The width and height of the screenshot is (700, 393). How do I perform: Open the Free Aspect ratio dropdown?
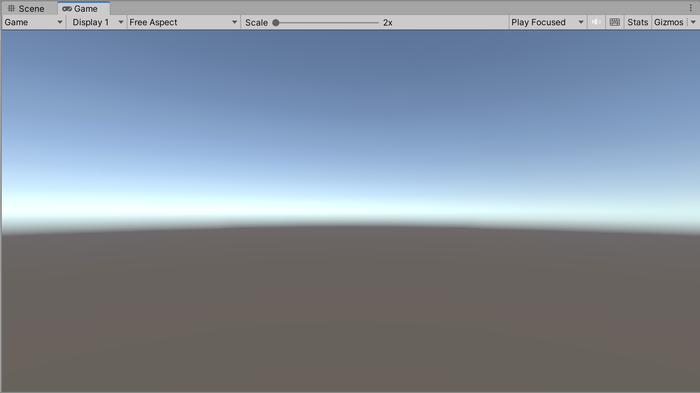point(183,22)
